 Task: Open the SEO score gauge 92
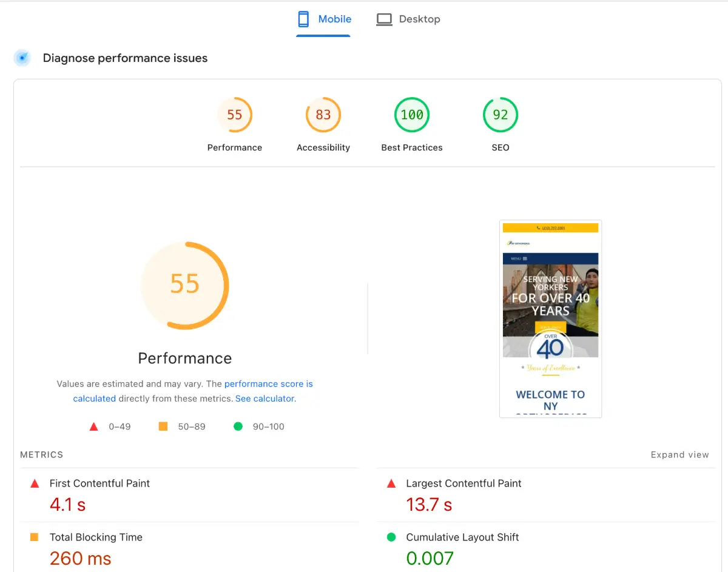[500, 115]
